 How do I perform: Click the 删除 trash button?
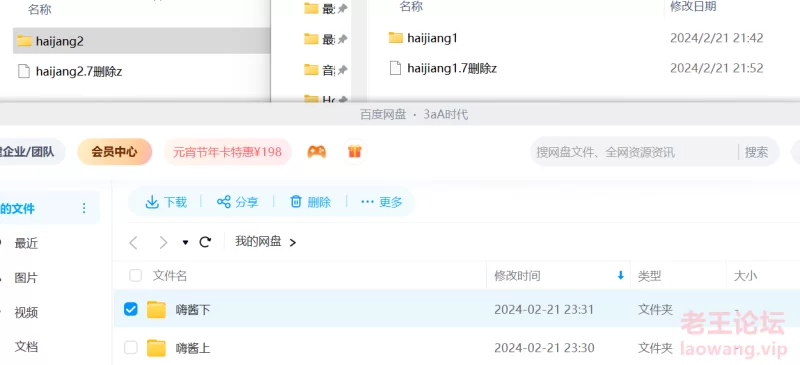point(310,202)
